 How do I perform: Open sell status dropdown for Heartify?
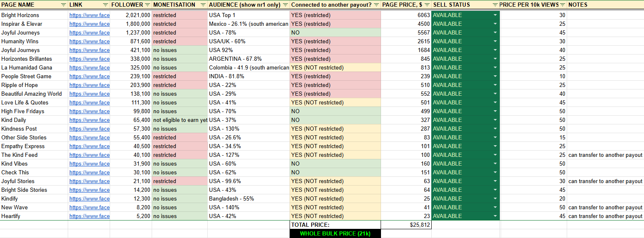(495, 216)
